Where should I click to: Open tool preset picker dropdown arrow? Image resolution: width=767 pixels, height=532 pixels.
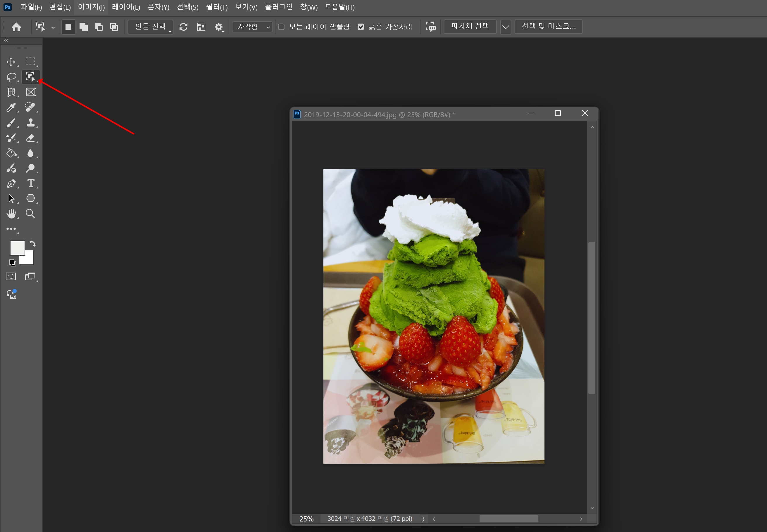[x=53, y=27]
